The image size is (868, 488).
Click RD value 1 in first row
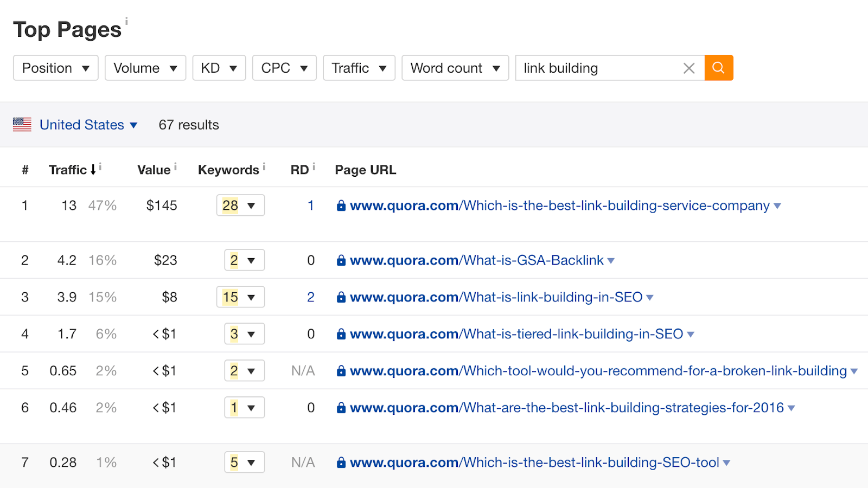pyautogui.click(x=311, y=206)
